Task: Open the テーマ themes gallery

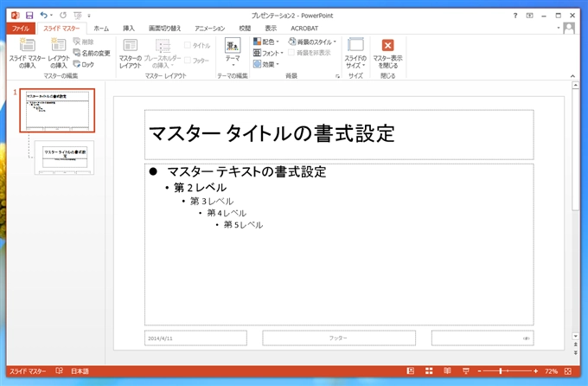Action: coord(233,52)
